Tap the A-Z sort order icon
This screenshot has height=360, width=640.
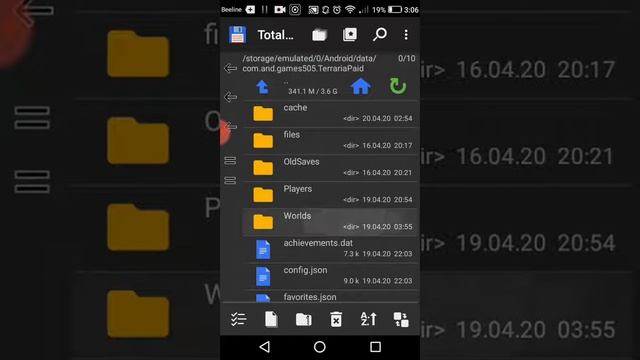[368, 319]
